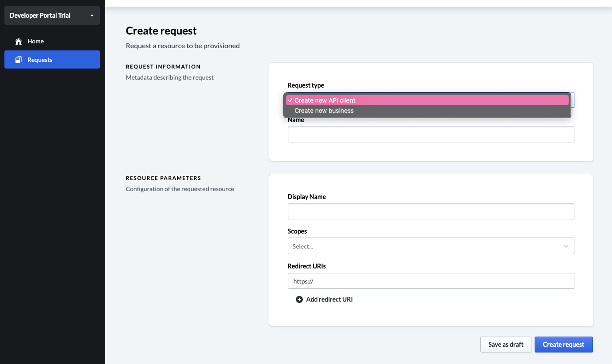Image resolution: width=612 pixels, height=364 pixels.
Task: Focus the Name text field
Action: click(431, 134)
